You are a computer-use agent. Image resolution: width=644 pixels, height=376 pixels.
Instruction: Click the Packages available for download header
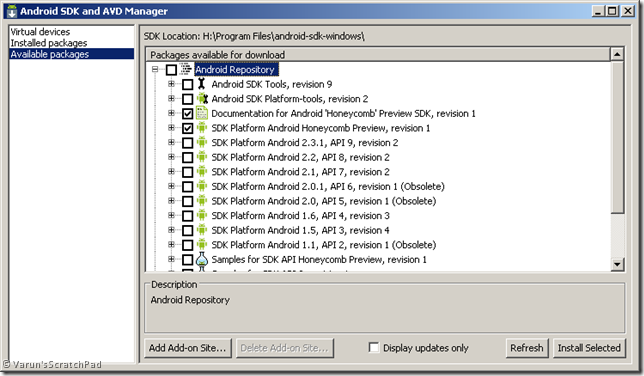(378, 54)
